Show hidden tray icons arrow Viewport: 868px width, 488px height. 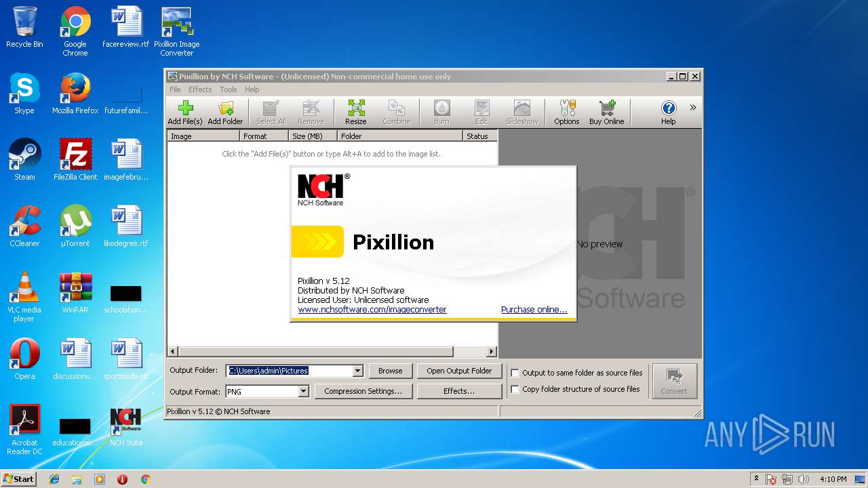[756, 479]
